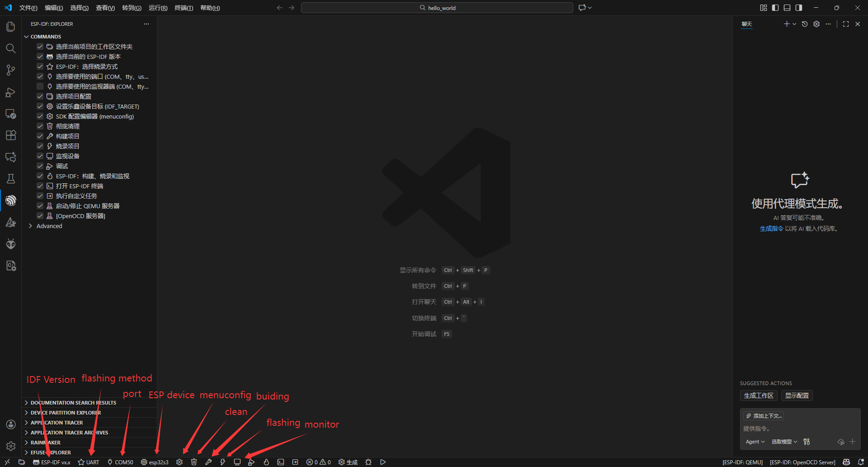Open the Extensions view in activity bar
This screenshot has height=467, width=868.
coord(11,135)
